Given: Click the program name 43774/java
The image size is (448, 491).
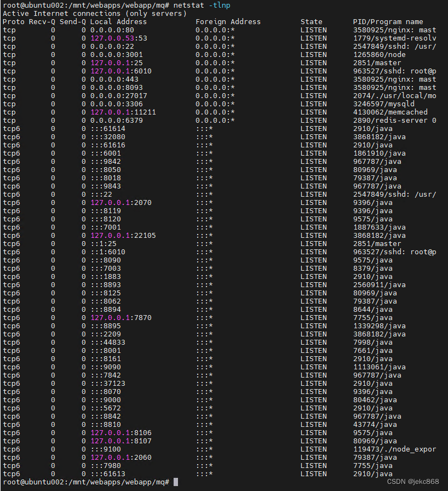Looking at the screenshot, I should coord(375,425).
